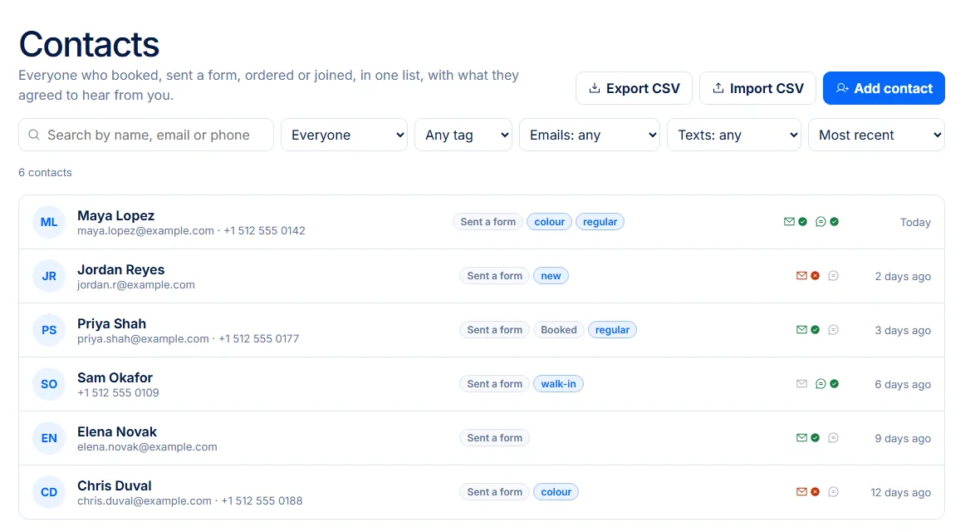Click the EN avatar for Elena Novak

point(49,438)
